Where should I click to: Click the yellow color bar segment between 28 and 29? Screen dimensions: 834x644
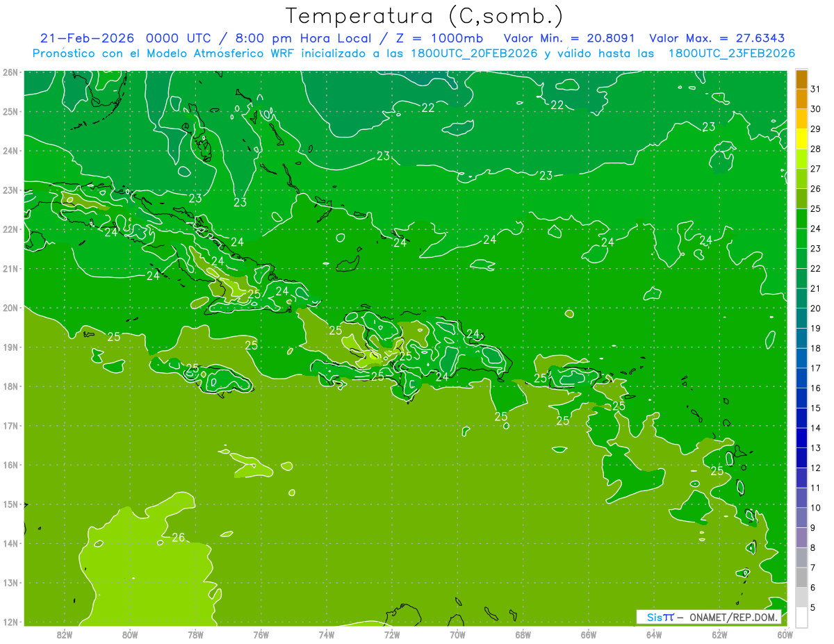(801, 139)
